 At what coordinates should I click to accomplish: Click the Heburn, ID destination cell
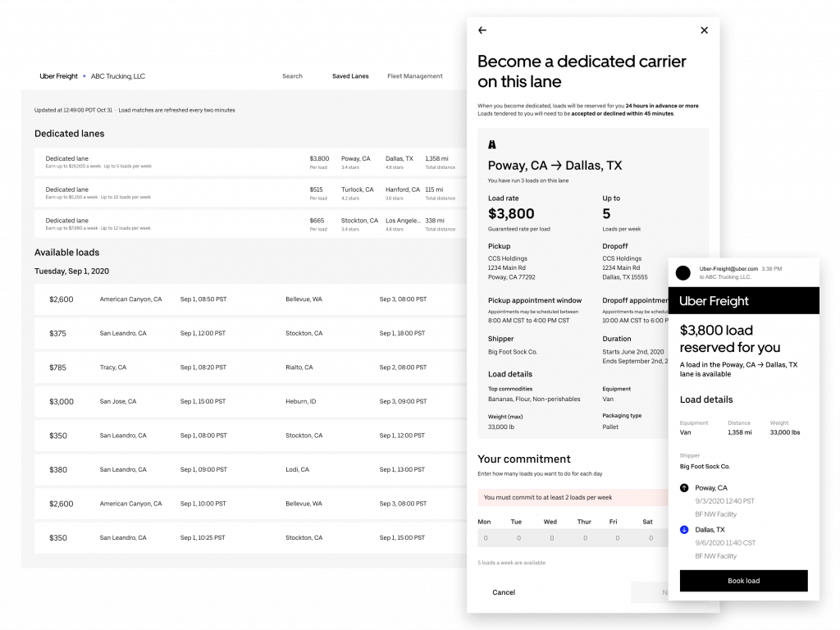300,401
